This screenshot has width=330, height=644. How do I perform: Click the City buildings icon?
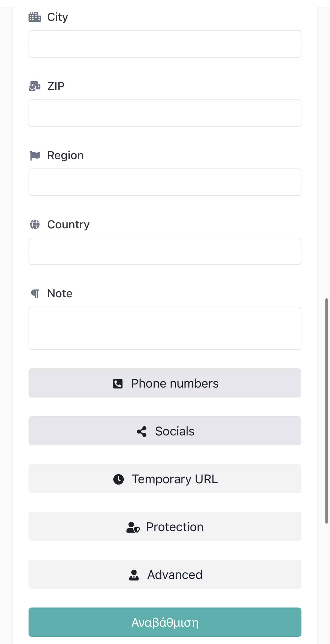[x=35, y=17]
